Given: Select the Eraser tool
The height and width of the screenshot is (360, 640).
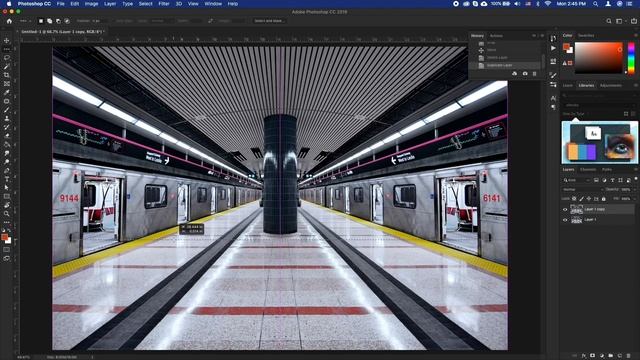Looking at the screenshot, I should tap(7, 136).
